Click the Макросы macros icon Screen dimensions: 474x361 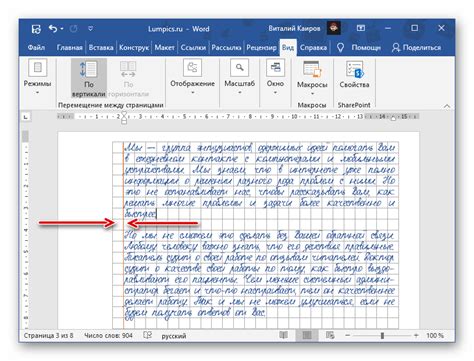(312, 69)
